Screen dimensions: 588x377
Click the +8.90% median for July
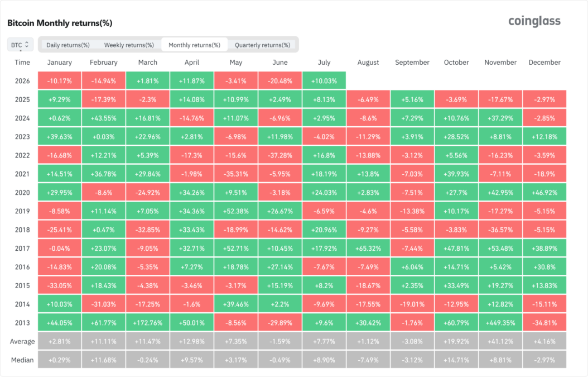[x=324, y=360]
